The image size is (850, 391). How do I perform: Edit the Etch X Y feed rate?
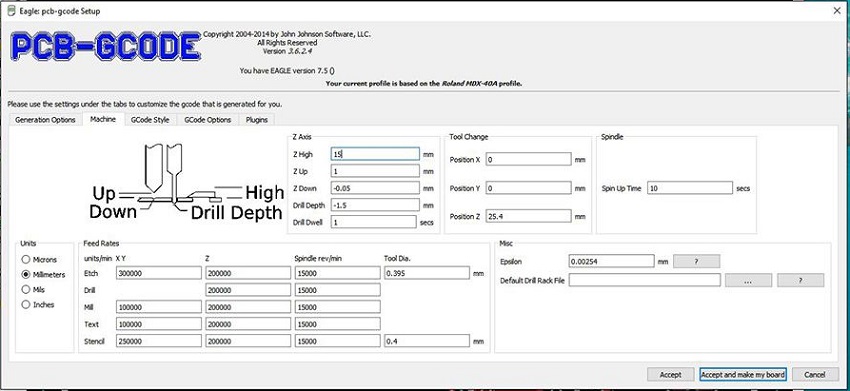click(x=159, y=273)
